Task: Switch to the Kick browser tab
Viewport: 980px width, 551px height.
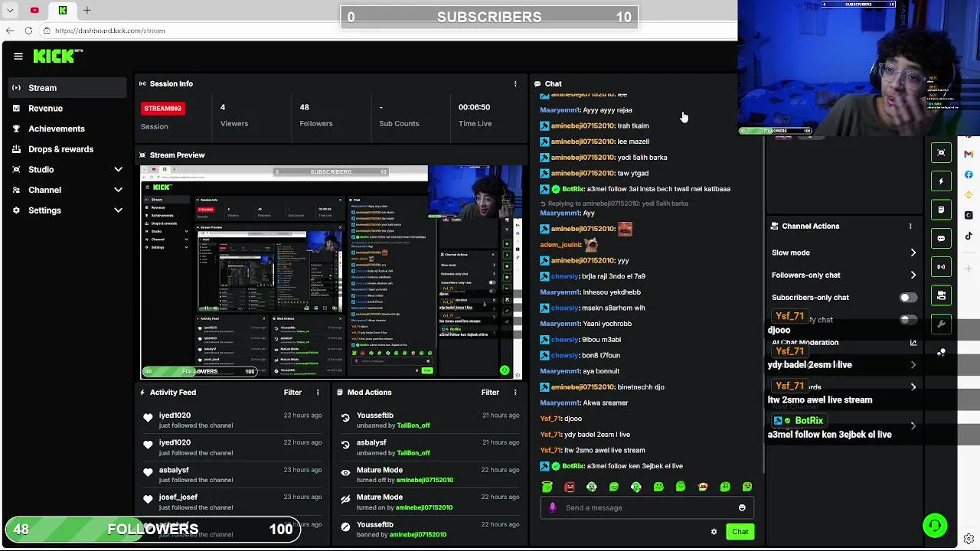Action: pyautogui.click(x=63, y=10)
